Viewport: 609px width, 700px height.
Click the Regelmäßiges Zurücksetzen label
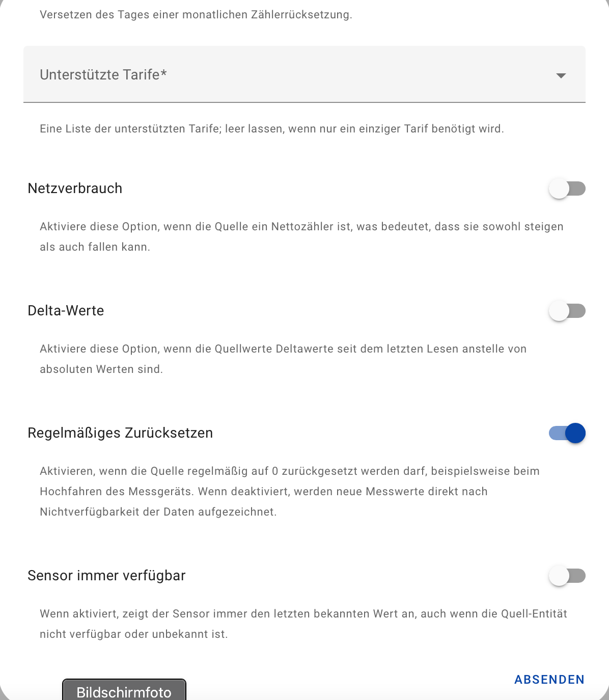coord(120,433)
